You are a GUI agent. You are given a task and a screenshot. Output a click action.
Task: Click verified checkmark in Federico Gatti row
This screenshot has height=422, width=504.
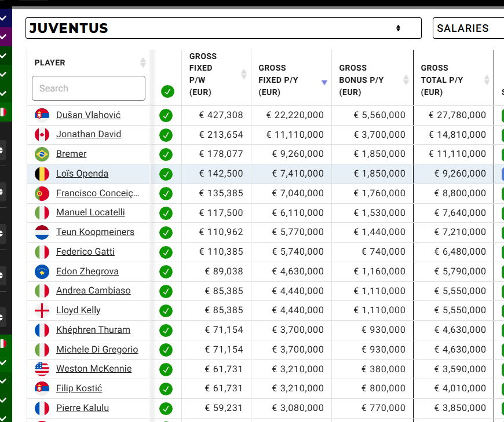pos(166,252)
